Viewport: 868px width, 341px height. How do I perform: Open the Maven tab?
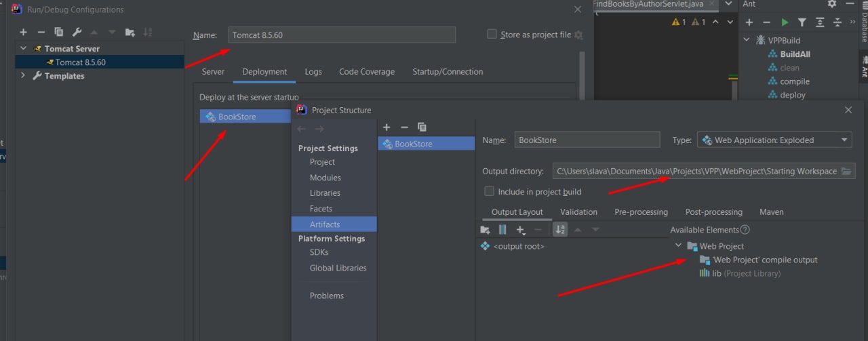tap(772, 212)
